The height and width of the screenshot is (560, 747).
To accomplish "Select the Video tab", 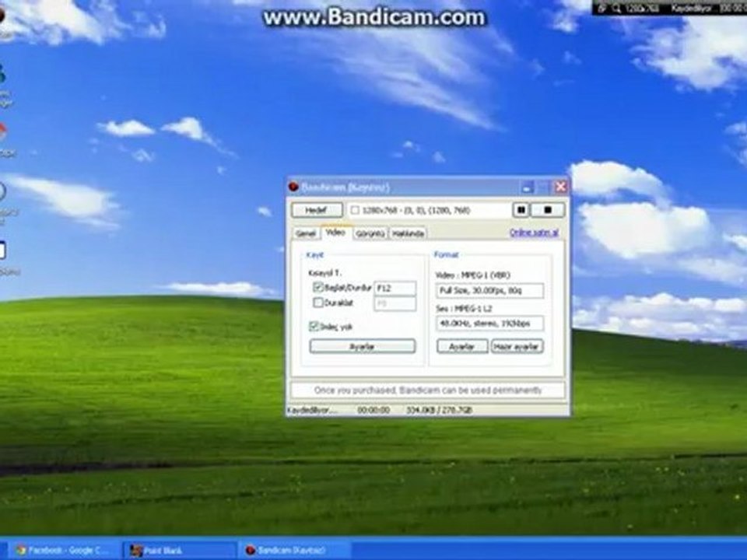I will tap(335, 233).
